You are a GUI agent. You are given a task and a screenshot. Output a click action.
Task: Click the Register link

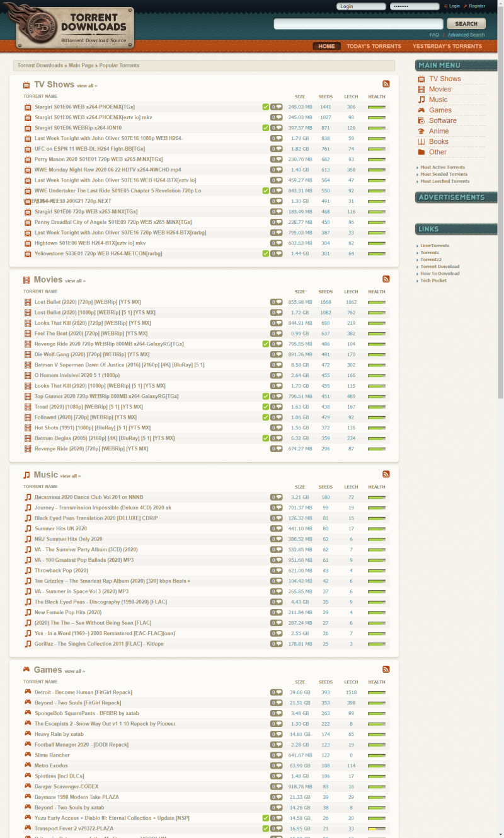pyautogui.click(x=477, y=6)
